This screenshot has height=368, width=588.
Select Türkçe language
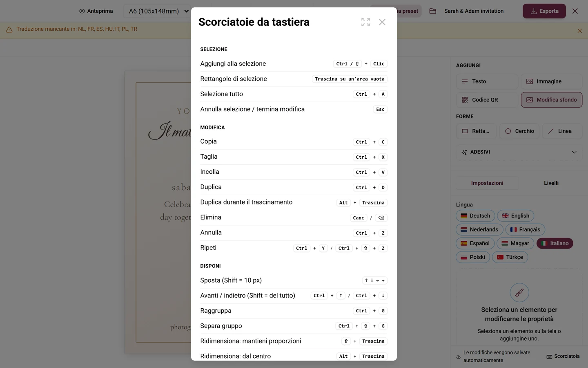coord(510,257)
